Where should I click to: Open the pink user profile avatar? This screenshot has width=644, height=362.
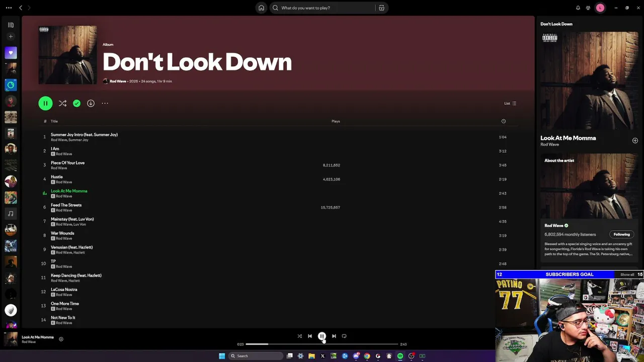600,8
